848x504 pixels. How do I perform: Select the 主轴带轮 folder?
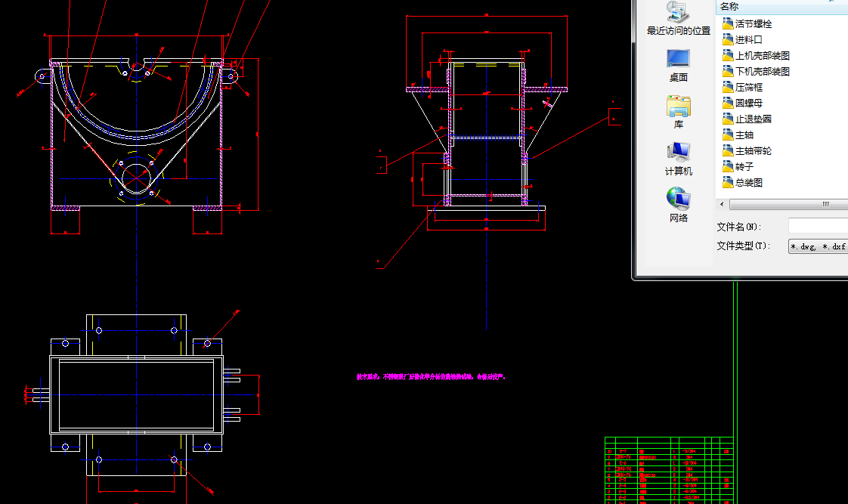coord(747,151)
